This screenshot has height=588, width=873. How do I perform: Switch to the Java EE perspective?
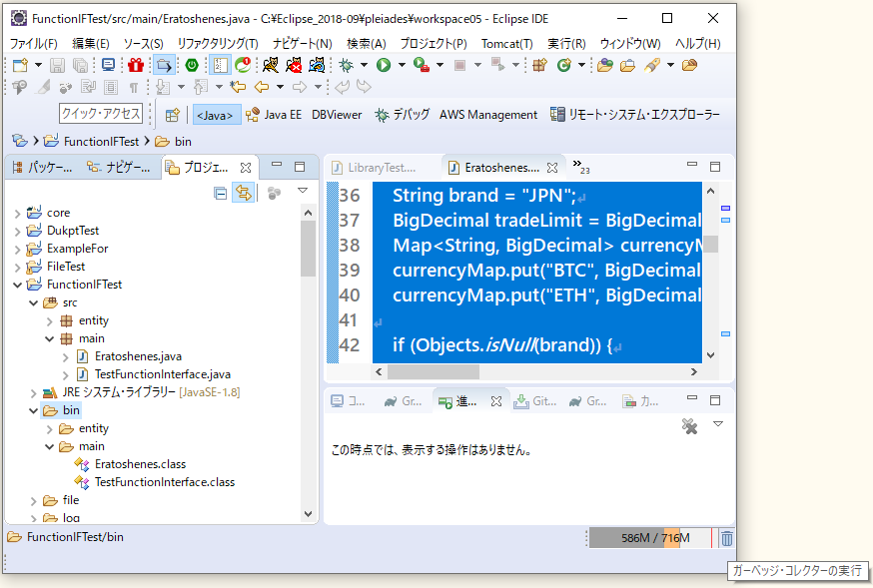[x=274, y=115]
